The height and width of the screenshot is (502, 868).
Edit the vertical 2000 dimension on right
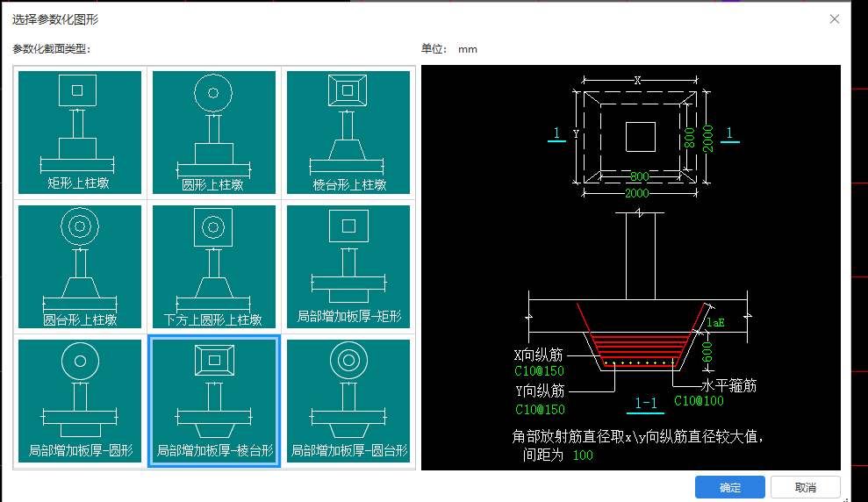(x=707, y=139)
